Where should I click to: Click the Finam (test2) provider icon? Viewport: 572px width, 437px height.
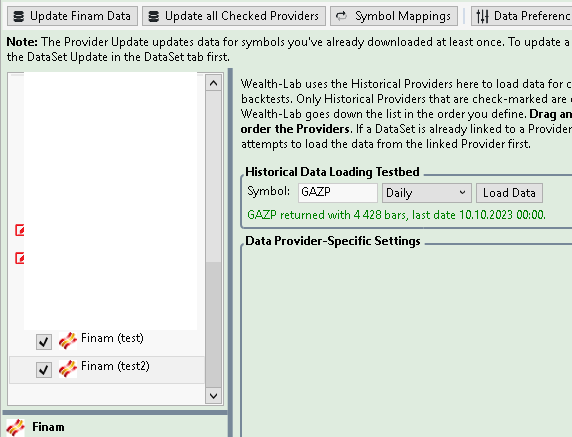[x=68, y=369]
